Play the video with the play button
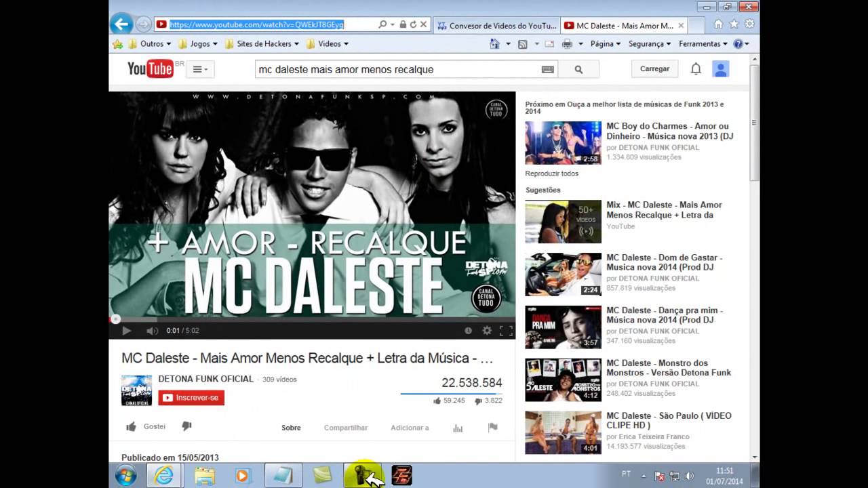 tap(126, 331)
